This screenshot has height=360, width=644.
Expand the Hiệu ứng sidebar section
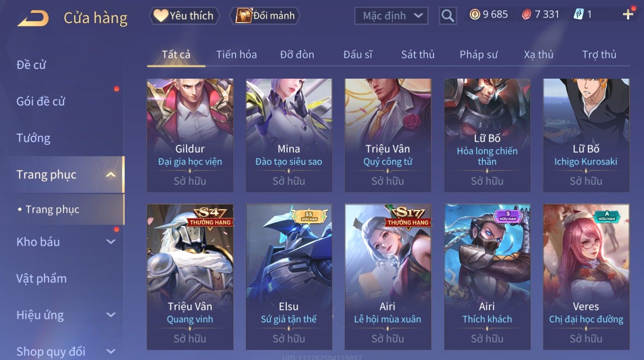(111, 315)
